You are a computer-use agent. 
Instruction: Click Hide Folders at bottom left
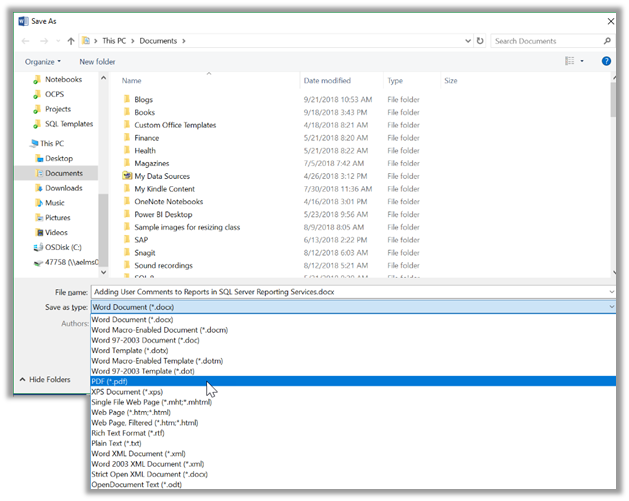[x=45, y=380]
